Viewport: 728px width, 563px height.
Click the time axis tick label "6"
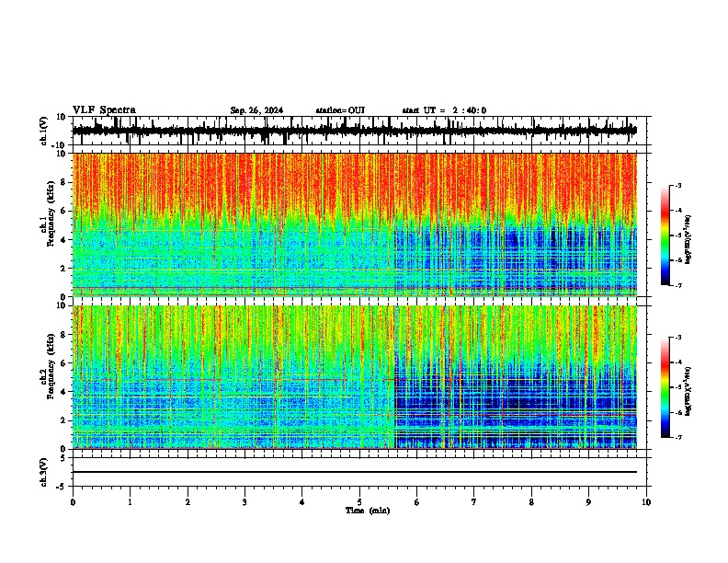point(417,502)
